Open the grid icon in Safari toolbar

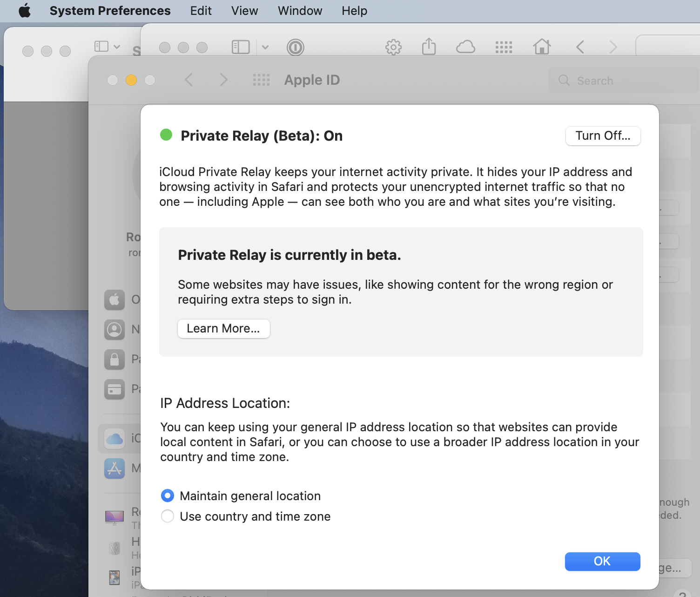click(x=504, y=47)
